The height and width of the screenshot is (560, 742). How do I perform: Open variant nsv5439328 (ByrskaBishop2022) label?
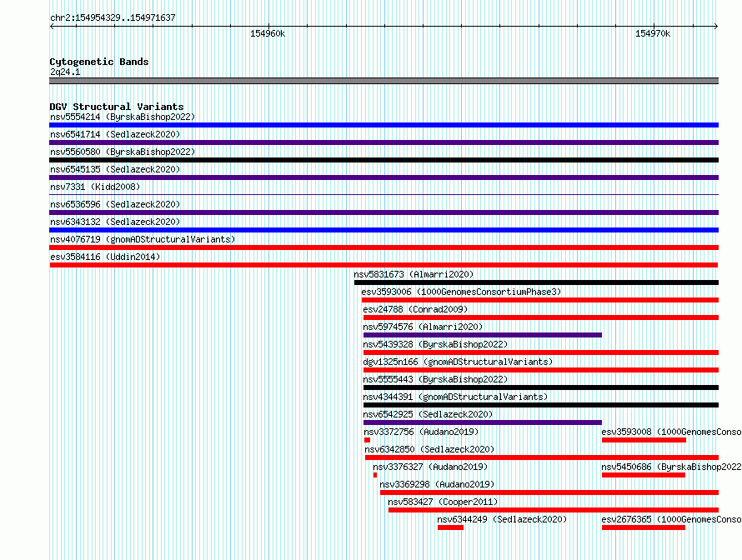point(435,344)
